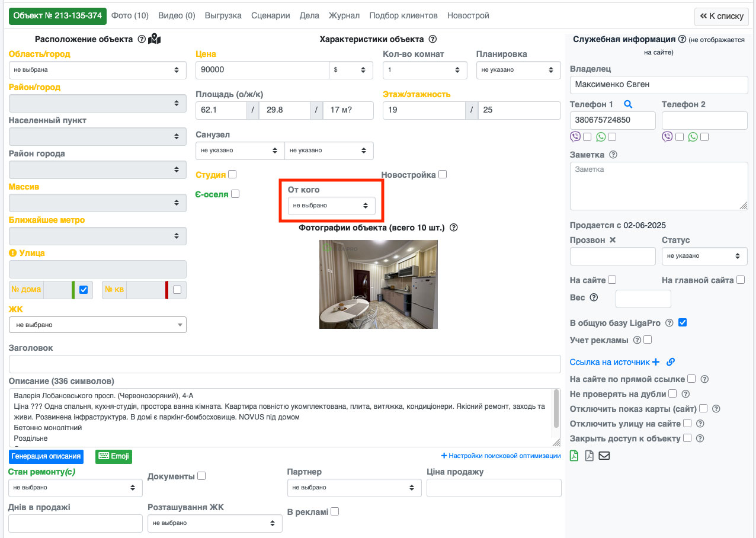Open the Статус dropdown
This screenshot has height=538, width=756.
pos(704,256)
